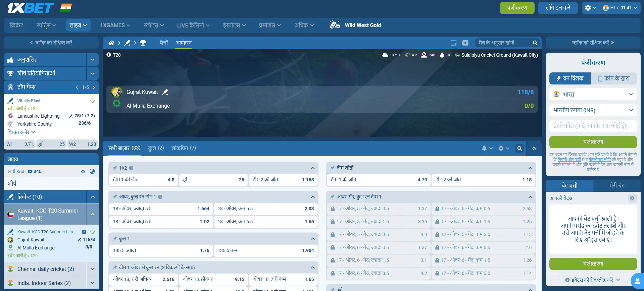Screen dimensions: 644x291
Task: Click the search button in markets bar
Action: click(519, 148)
